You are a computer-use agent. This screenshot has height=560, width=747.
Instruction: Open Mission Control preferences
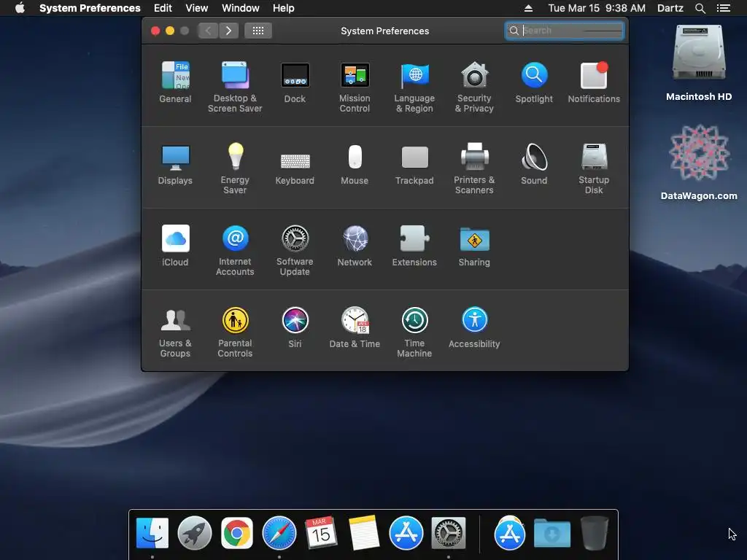[x=355, y=87]
